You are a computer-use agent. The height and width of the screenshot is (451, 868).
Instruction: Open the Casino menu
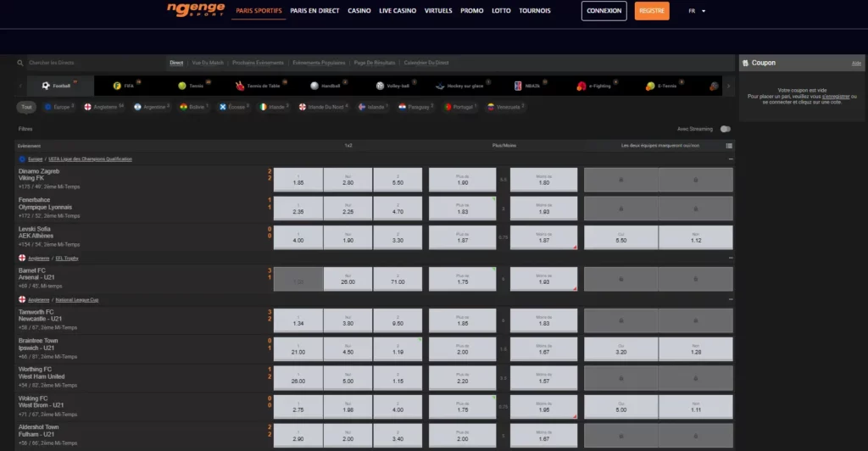pyautogui.click(x=359, y=10)
